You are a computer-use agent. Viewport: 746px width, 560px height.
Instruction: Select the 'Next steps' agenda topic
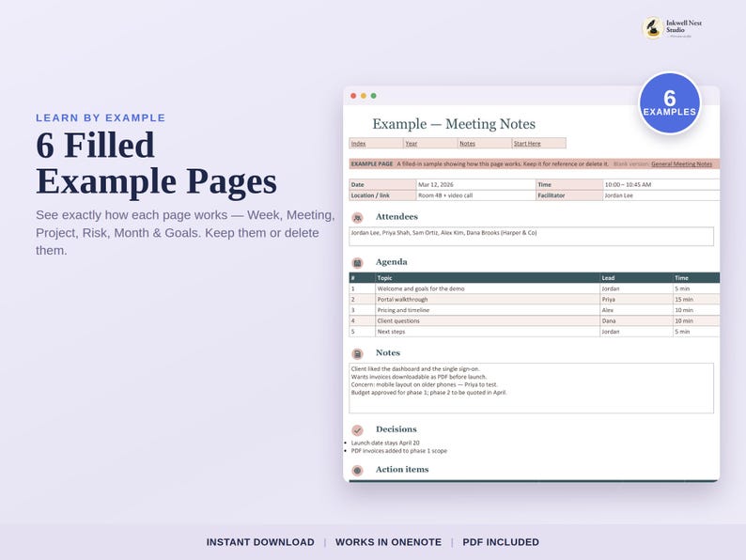[x=391, y=332]
